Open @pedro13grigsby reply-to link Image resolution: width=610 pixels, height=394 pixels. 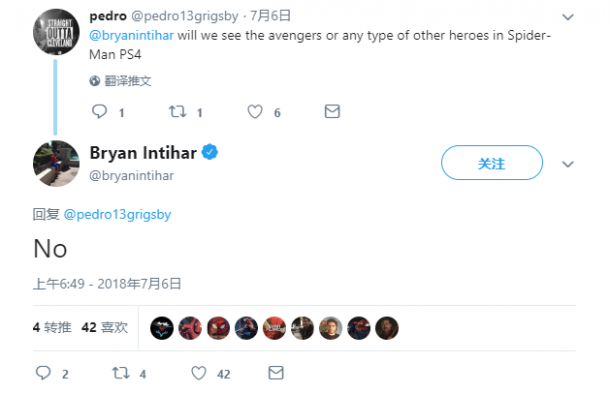point(117,214)
